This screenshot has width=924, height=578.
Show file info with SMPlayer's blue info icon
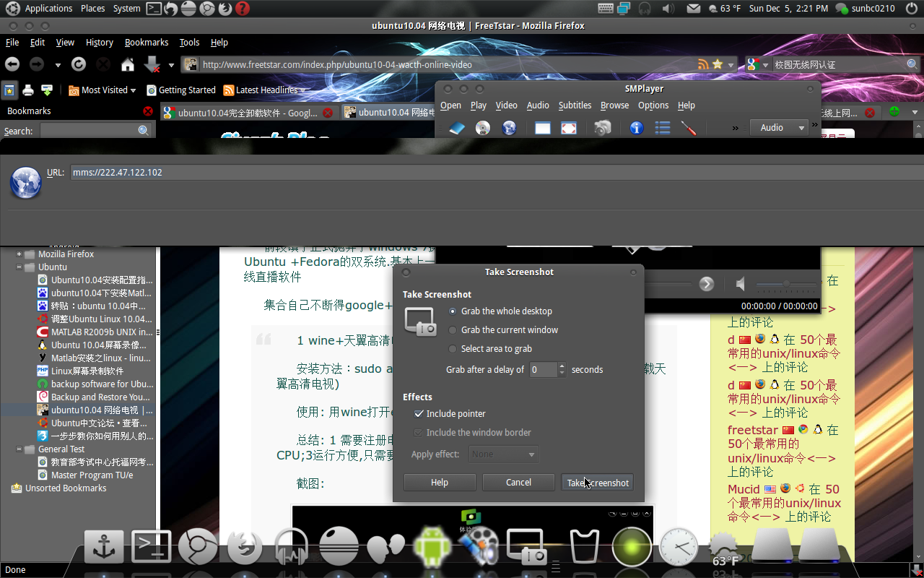(637, 128)
